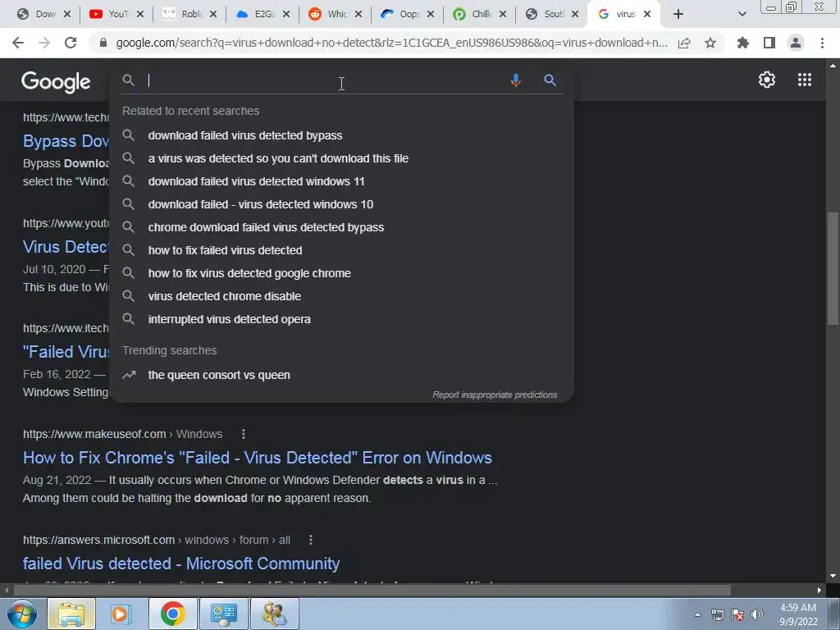
Task: Switch to the 'Sout' tab
Action: click(x=545, y=14)
